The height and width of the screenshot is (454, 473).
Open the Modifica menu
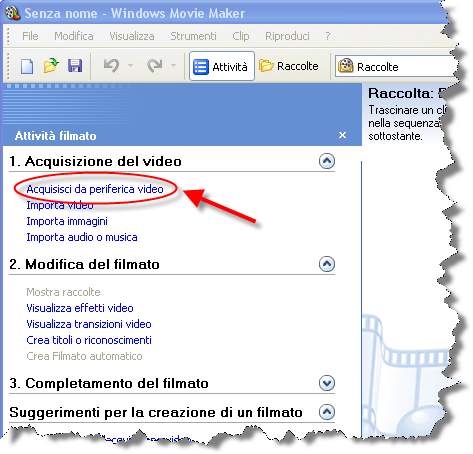click(74, 36)
